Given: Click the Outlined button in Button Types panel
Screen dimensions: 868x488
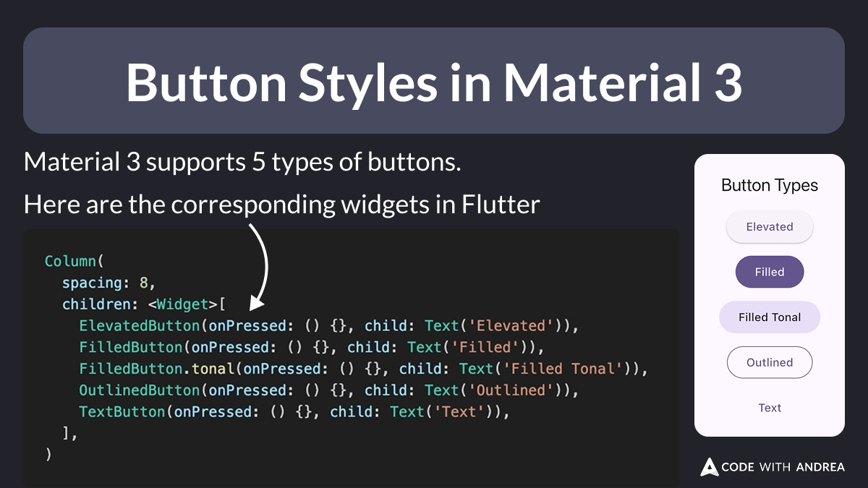Looking at the screenshot, I should [x=770, y=362].
